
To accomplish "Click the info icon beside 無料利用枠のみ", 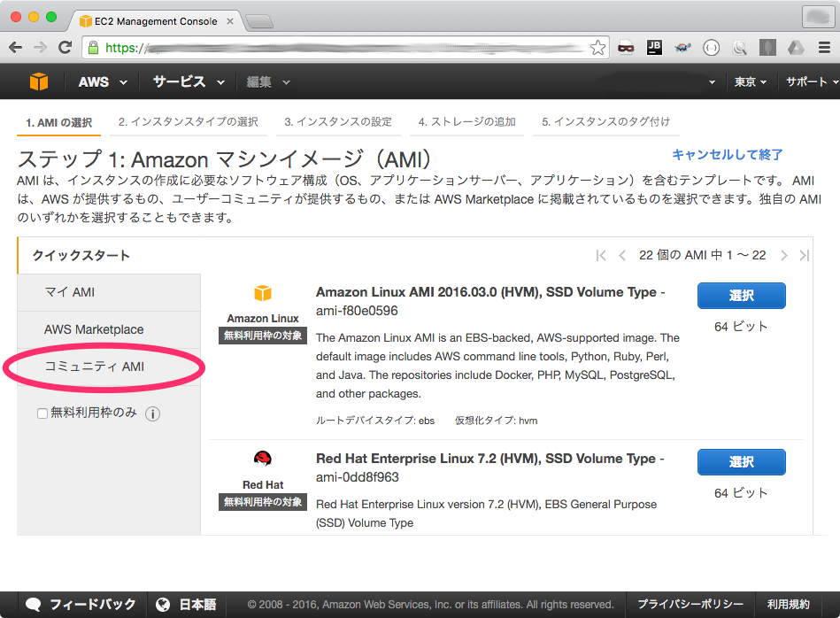I will [x=152, y=413].
